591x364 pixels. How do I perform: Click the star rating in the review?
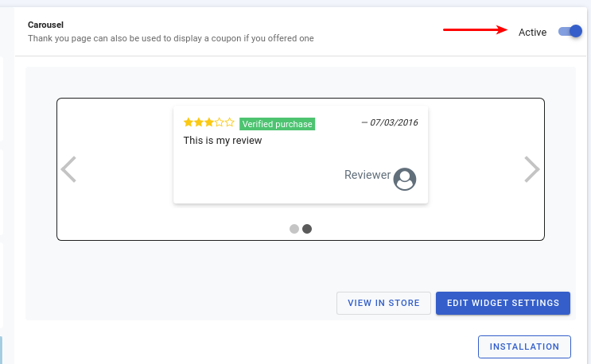tap(209, 122)
